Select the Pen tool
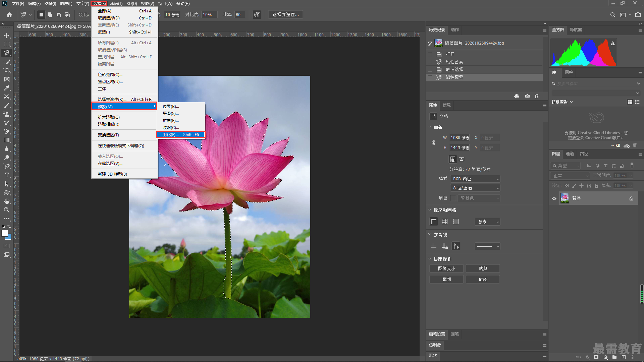 [x=7, y=166]
